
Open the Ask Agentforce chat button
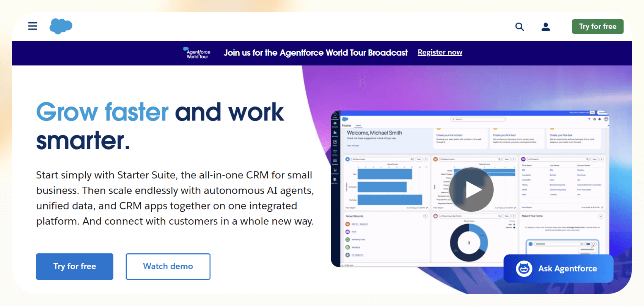tap(558, 269)
